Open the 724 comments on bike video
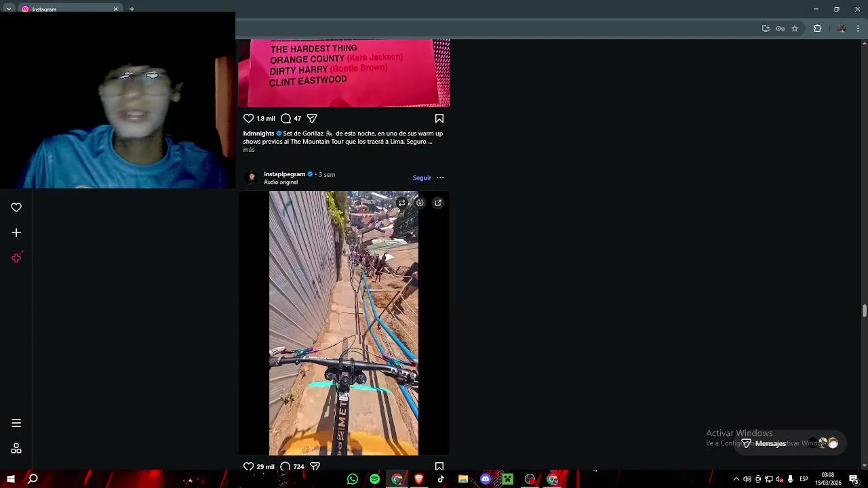This screenshot has width=868, height=488. click(x=292, y=466)
